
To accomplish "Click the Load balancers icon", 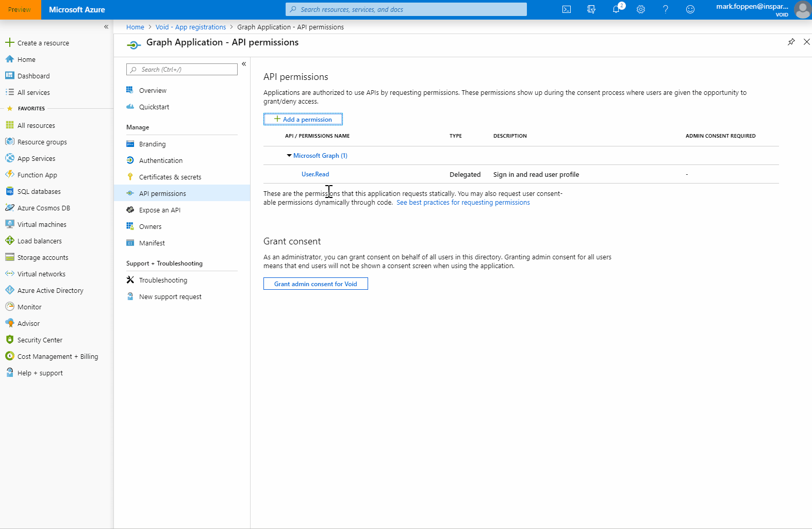I will tap(9, 241).
